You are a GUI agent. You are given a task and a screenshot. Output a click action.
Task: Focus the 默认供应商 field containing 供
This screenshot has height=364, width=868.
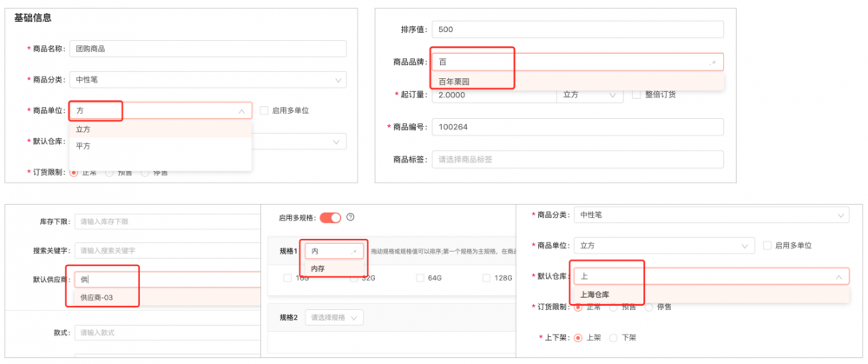[168, 279]
